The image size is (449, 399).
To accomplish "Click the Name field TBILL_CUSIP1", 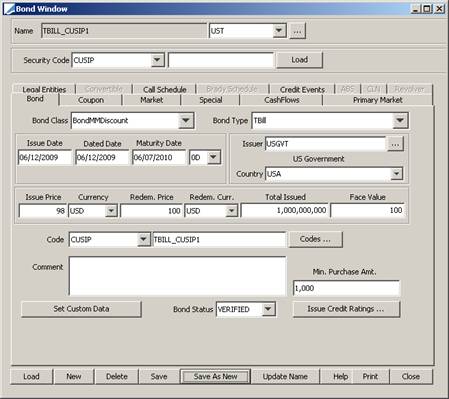I will tap(124, 31).
